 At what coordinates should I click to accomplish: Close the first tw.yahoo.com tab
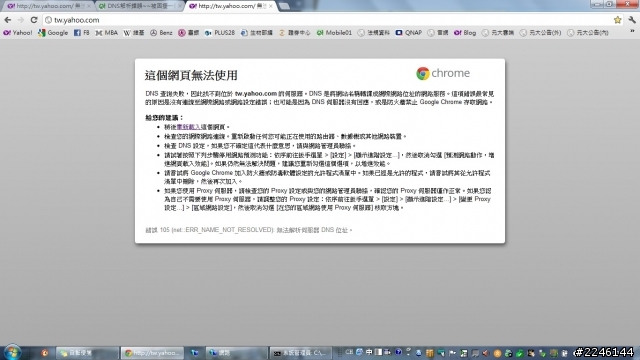(x=89, y=6)
